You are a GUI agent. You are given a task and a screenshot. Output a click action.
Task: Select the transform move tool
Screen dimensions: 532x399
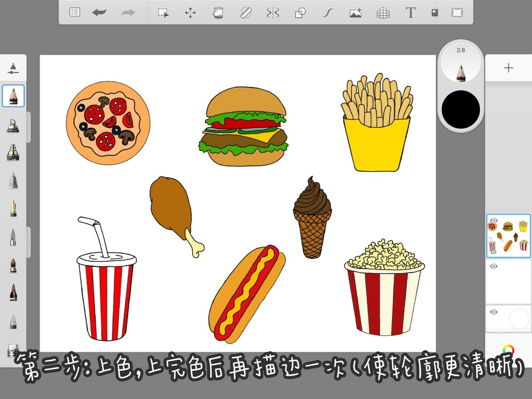click(x=190, y=13)
